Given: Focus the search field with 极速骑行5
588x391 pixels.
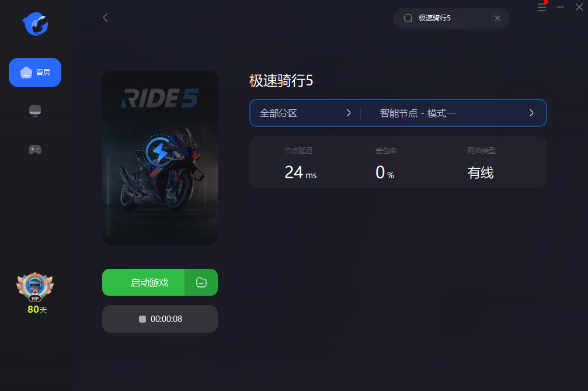Looking at the screenshot, I should (451, 18).
